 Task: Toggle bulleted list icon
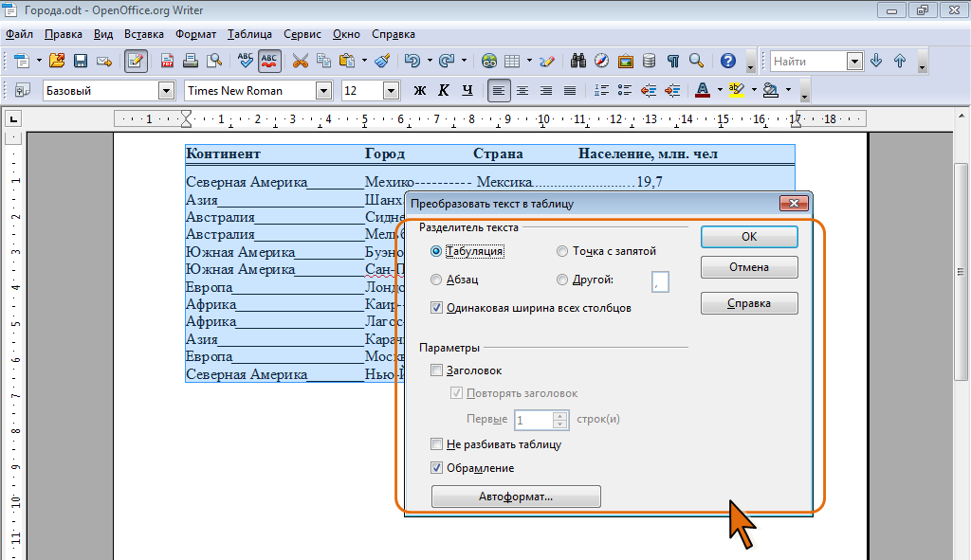625,91
